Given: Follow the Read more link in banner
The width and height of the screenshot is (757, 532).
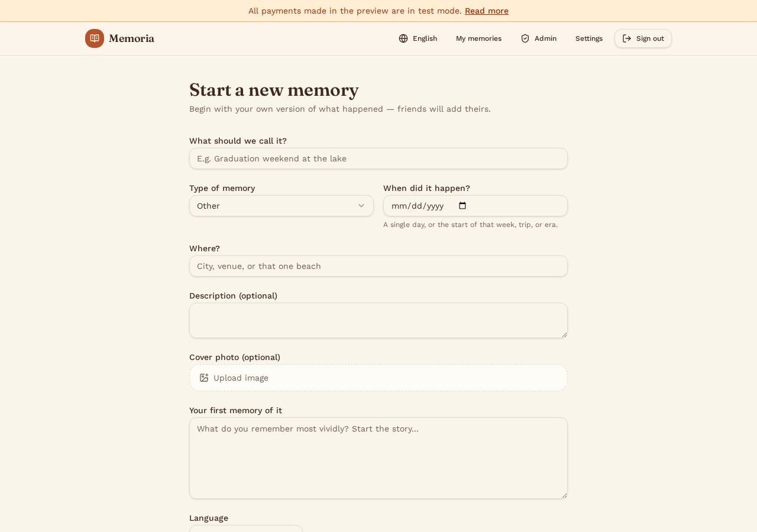Looking at the screenshot, I should [x=487, y=11].
